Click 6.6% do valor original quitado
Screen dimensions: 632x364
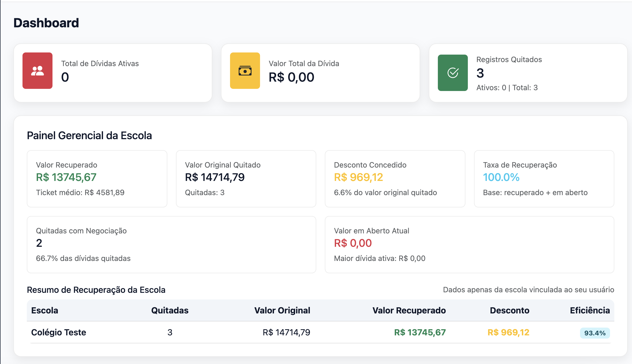click(385, 192)
